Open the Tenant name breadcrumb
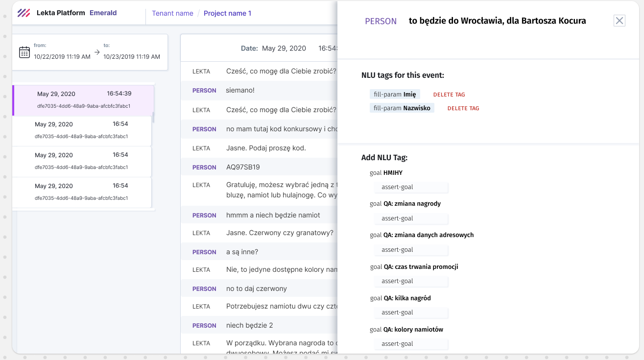The height and width of the screenshot is (360, 644). click(x=172, y=13)
